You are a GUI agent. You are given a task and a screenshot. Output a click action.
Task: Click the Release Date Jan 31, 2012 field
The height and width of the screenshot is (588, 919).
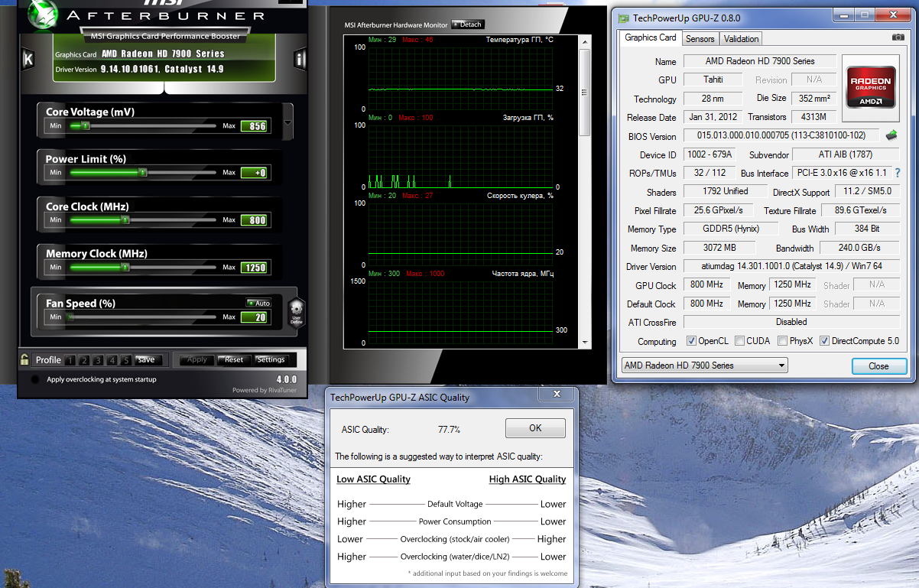coord(713,117)
